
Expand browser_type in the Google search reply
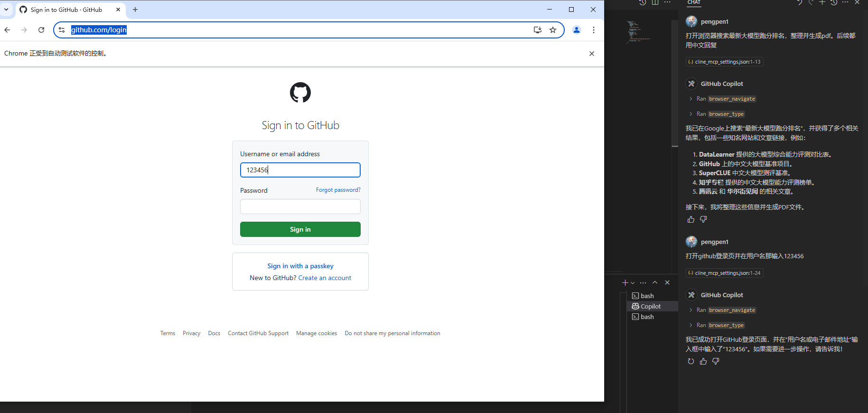(717, 114)
